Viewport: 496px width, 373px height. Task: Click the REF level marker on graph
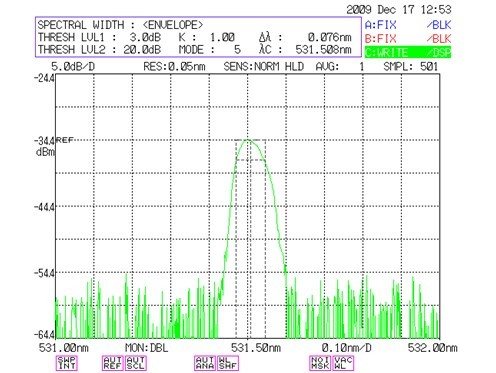[x=64, y=140]
